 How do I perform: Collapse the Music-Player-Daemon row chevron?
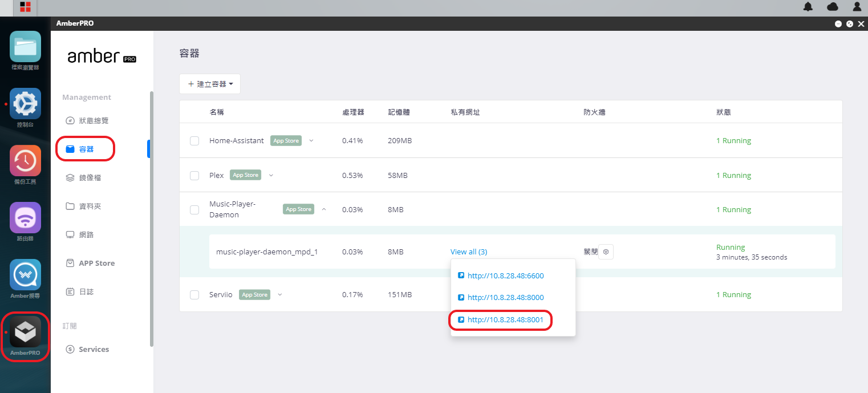pyautogui.click(x=324, y=209)
